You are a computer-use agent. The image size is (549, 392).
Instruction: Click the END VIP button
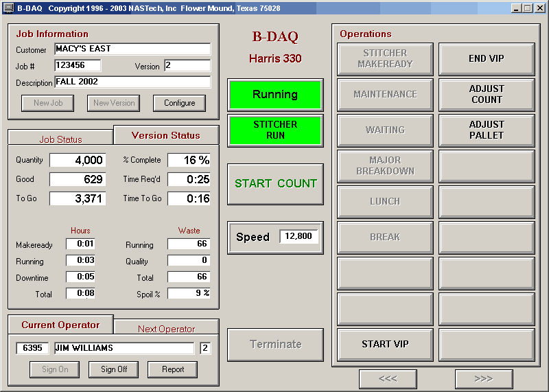pyautogui.click(x=487, y=59)
